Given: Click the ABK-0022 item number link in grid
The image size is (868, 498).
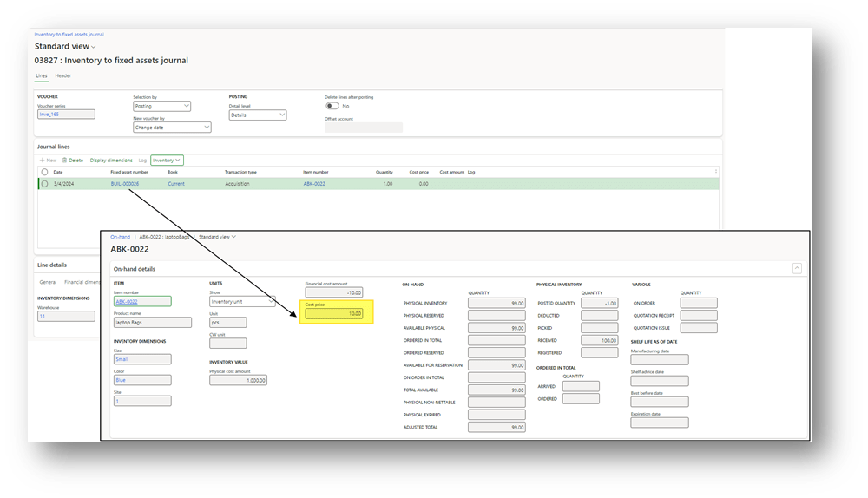Looking at the screenshot, I should 314,184.
